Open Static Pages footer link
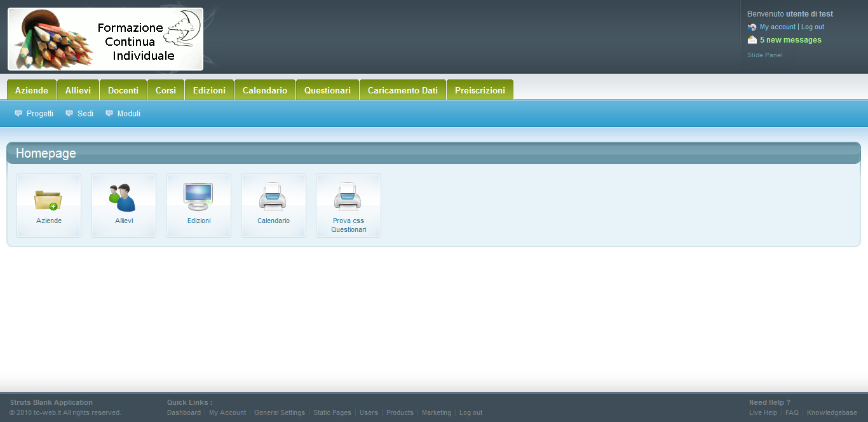The image size is (868, 422). [332, 413]
